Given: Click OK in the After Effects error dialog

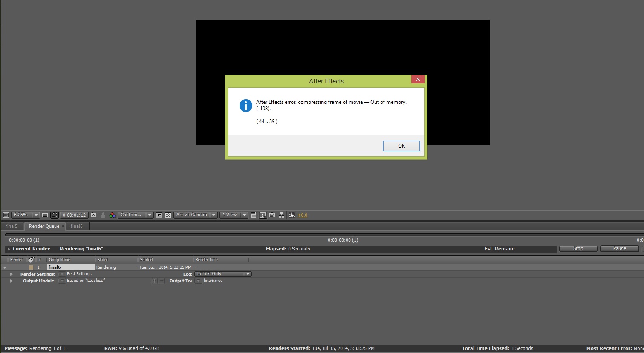Looking at the screenshot, I should click(x=401, y=146).
